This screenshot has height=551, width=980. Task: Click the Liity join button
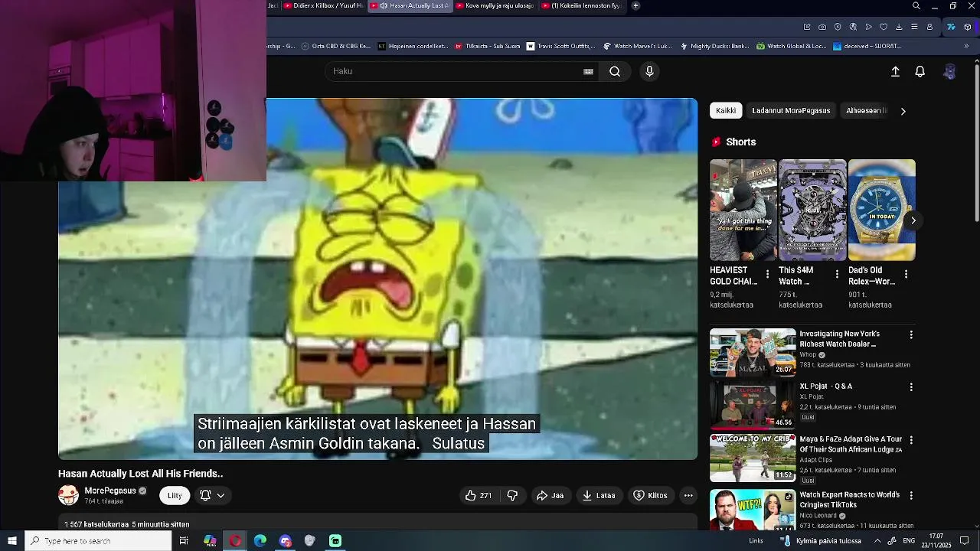175,495
